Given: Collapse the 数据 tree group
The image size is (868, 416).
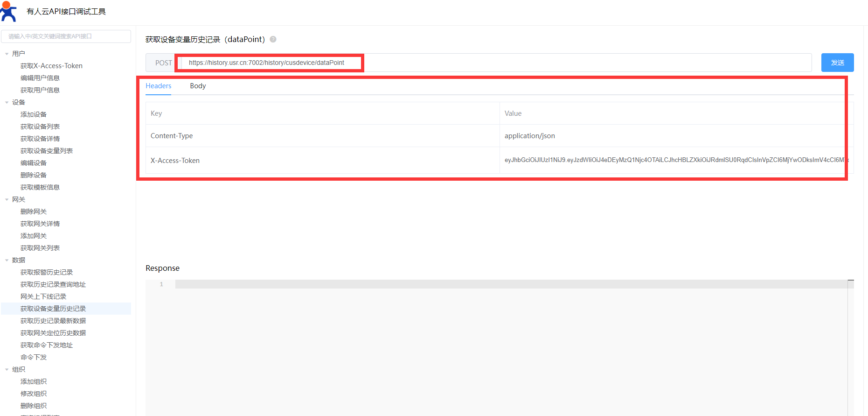Looking at the screenshot, I should (x=7, y=260).
